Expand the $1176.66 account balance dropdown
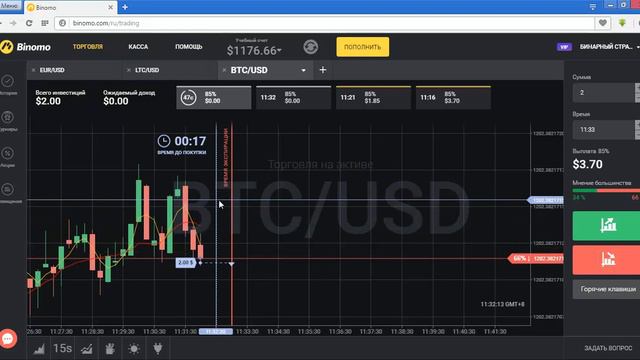Viewport: 640px width, 360px height. 254,51
